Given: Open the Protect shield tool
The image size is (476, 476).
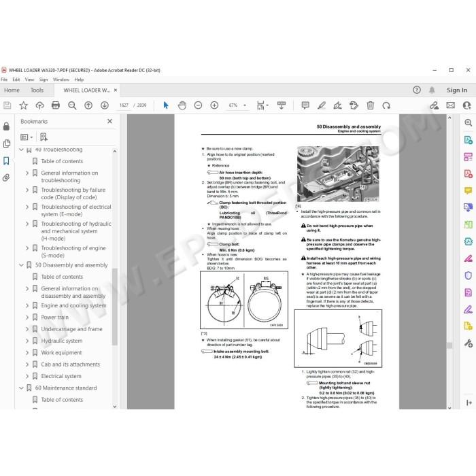Looking at the screenshot, I should (x=468, y=275).
